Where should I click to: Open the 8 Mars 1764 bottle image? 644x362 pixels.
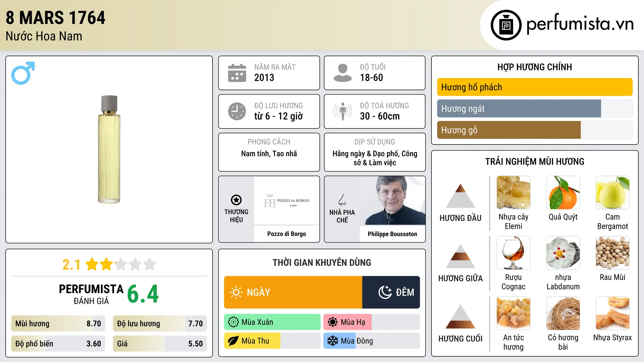(109, 150)
